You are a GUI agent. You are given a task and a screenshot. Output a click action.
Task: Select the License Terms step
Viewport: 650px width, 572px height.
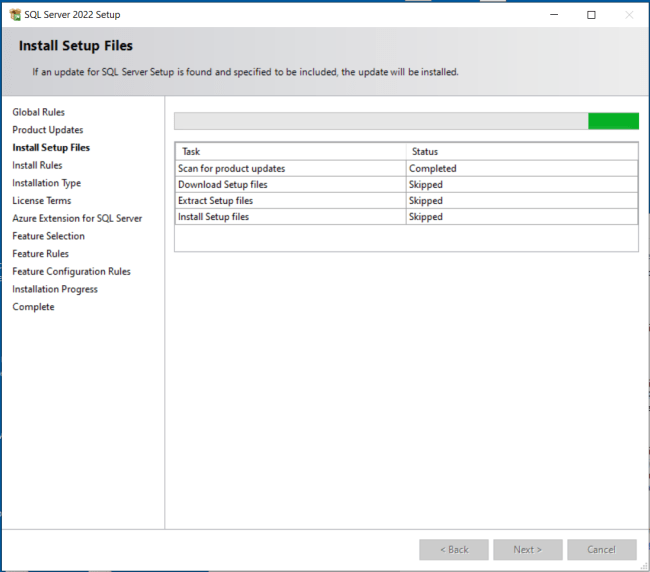(42, 201)
